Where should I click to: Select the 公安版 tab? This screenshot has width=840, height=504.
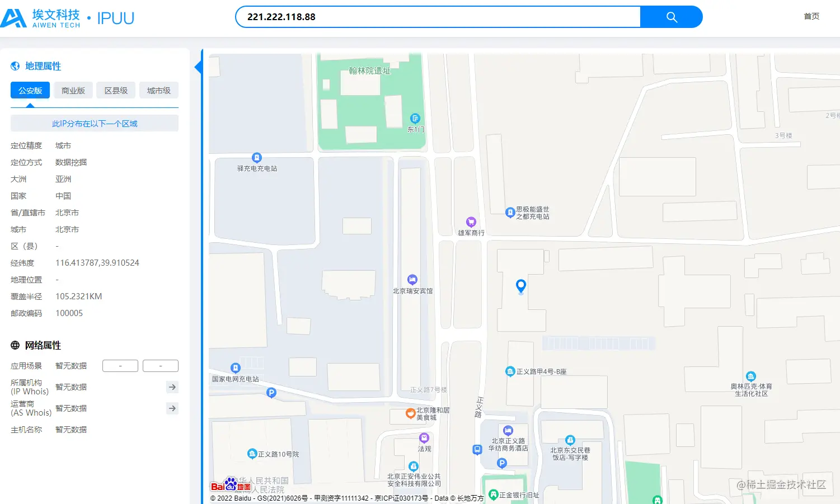tap(30, 90)
